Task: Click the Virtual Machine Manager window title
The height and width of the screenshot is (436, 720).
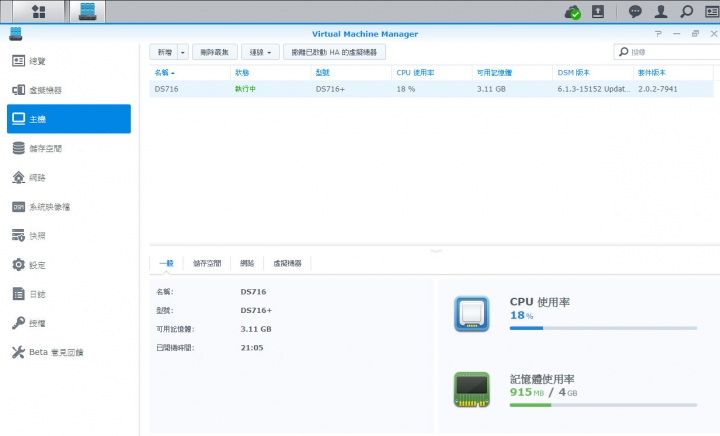Action: (x=365, y=34)
